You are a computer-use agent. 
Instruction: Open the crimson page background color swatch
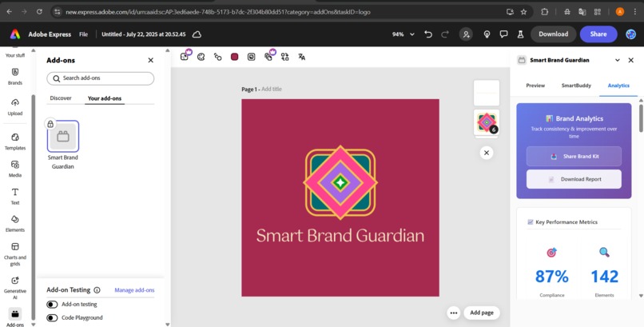[x=235, y=57]
